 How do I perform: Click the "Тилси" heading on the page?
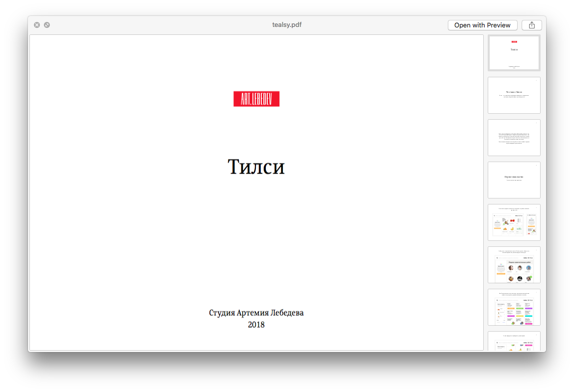(x=256, y=167)
